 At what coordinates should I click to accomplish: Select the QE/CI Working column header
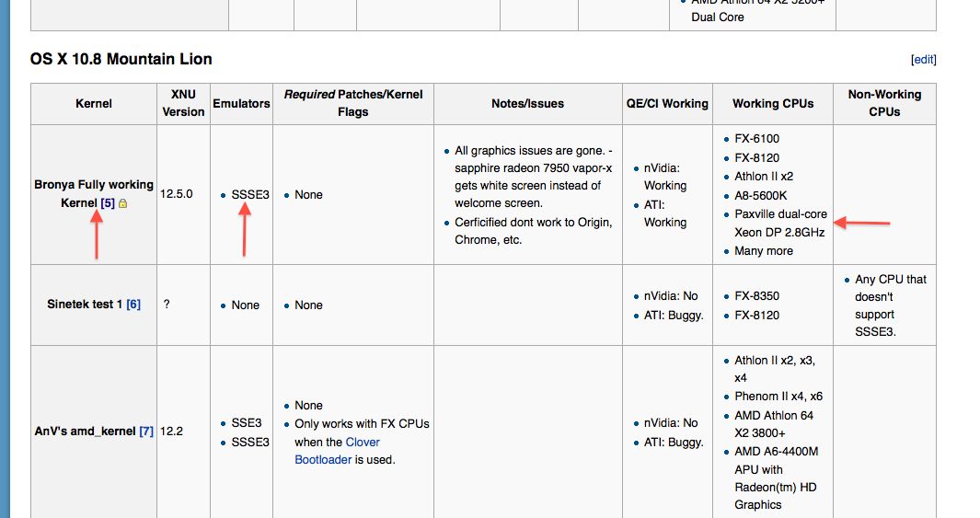pyautogui.click(x=666, y=104)
